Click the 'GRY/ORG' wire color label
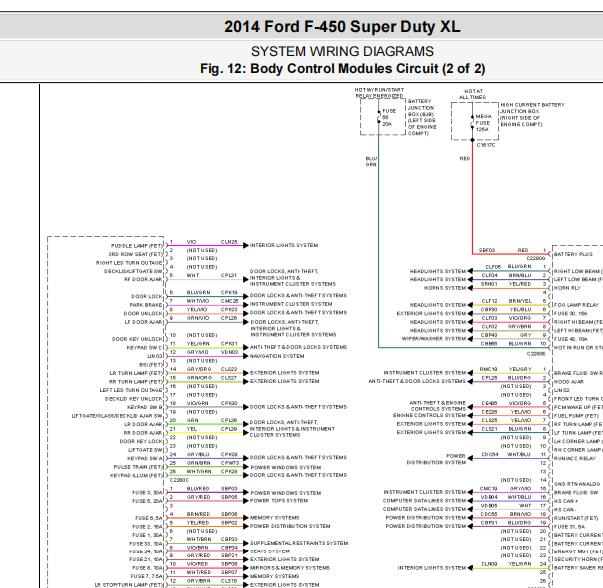This screenshot has height=588, width=603. click(x=199, y=369)
